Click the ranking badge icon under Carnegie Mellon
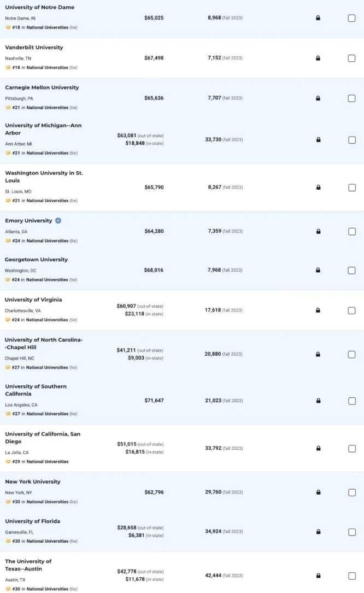Screen dimensions: 364x593 pos(8,108)
